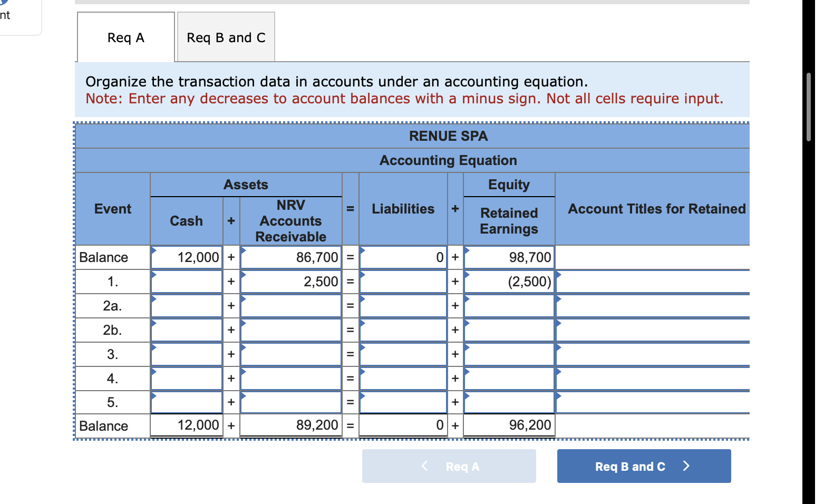The image size is (824, 504).
Task: Click the page vertical scrollbar thumb
Action: [809, 107]
